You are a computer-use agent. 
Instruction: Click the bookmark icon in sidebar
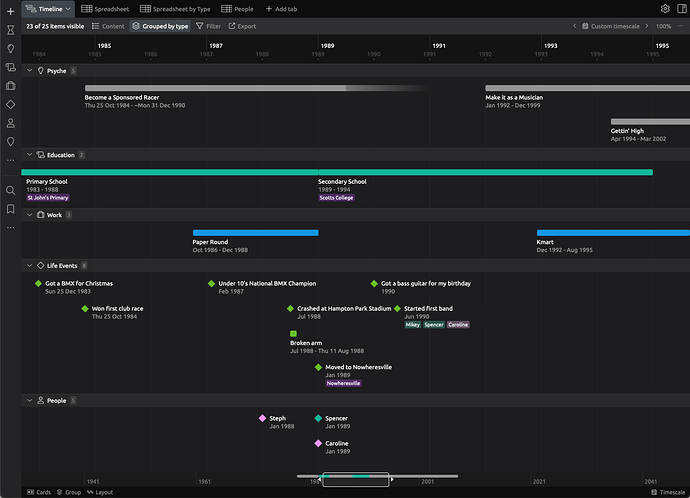coord(10,209)
